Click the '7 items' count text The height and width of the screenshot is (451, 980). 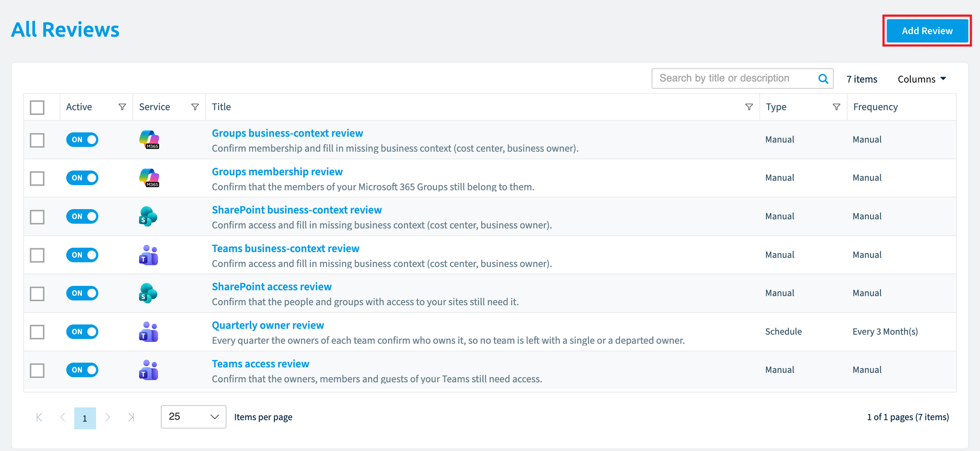(862, 79)
